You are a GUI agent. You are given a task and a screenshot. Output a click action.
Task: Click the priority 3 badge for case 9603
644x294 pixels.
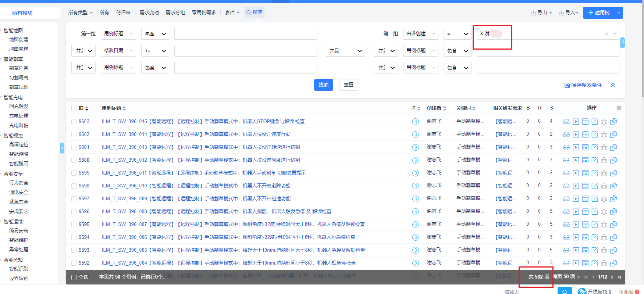(x=416, y=122)
